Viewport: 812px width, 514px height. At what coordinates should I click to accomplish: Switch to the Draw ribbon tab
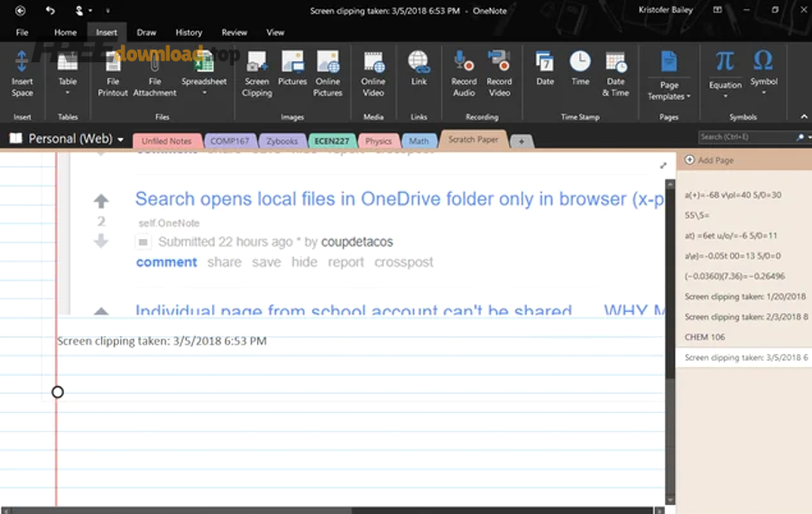[146, 32]
